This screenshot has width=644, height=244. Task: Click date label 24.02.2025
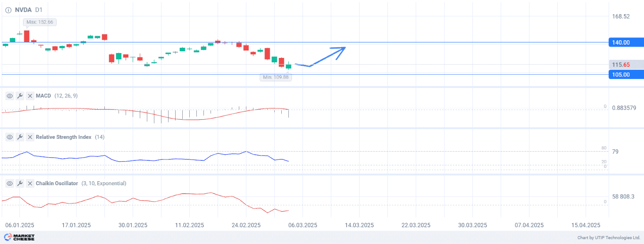click(x=246, y=225)
